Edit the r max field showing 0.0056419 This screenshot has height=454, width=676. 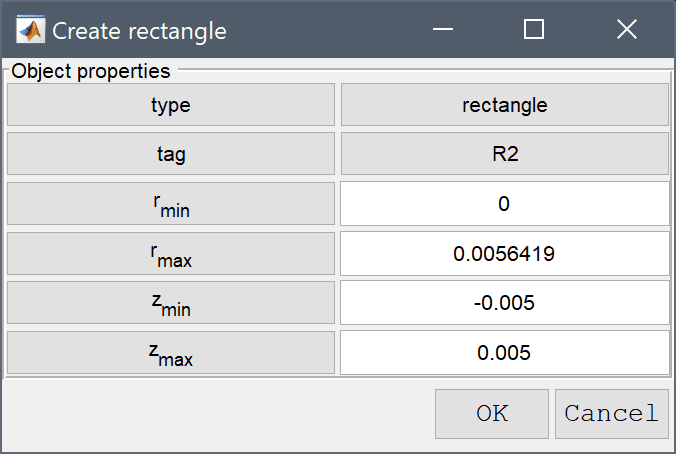point(504,254)
